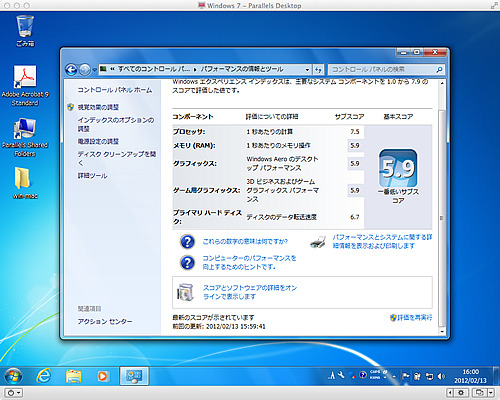The width and height of the screenshot is (500, 400).
Task: Click the 5.9 base score badge
Action: 398,168
